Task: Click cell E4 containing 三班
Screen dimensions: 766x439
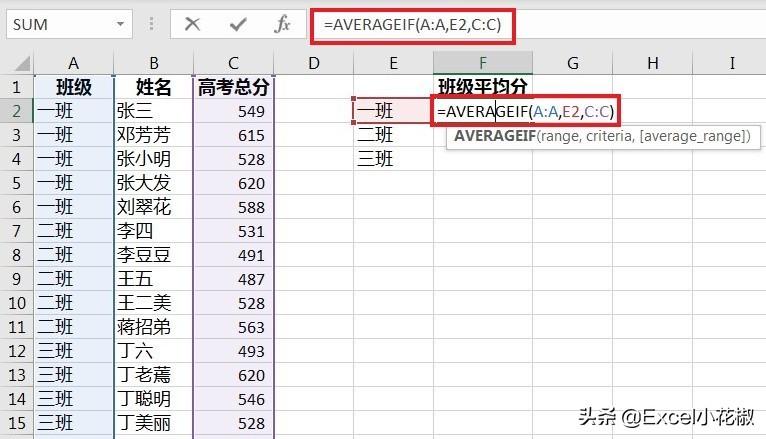Action: (x=393, y=159)
